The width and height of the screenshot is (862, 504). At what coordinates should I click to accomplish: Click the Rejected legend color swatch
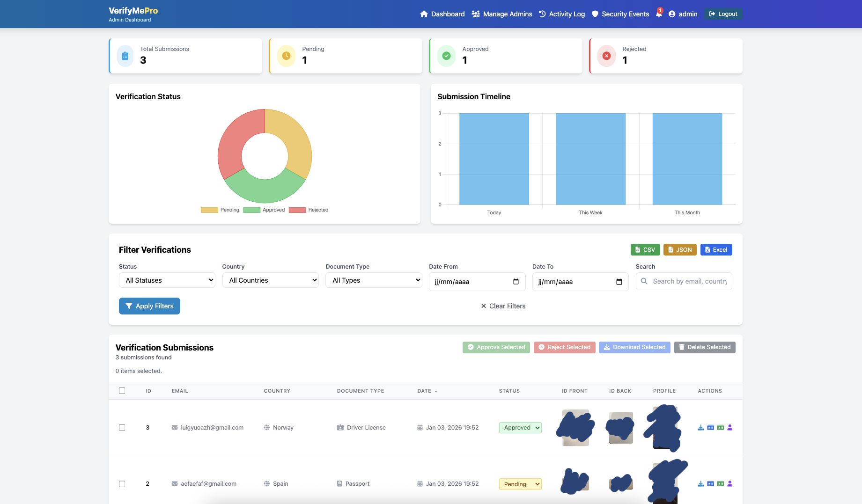pyautogui.click(x=297, y=210)
